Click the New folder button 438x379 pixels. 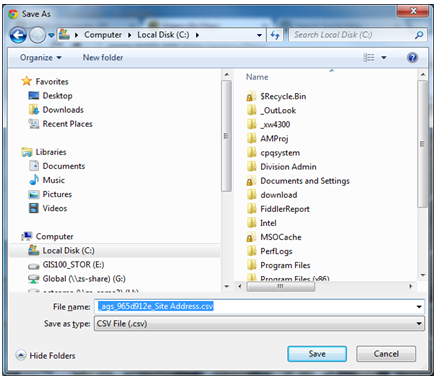point(103,58)
